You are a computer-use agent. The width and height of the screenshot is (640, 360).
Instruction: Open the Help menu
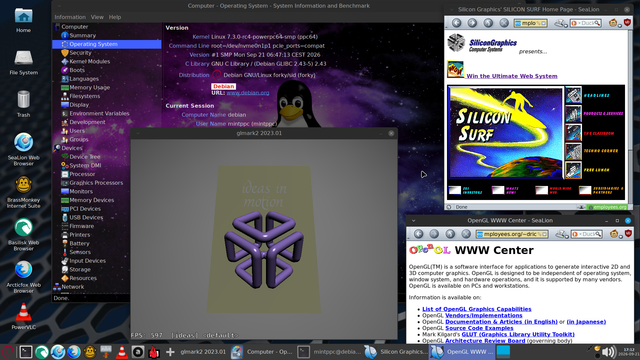coord(115,17)
